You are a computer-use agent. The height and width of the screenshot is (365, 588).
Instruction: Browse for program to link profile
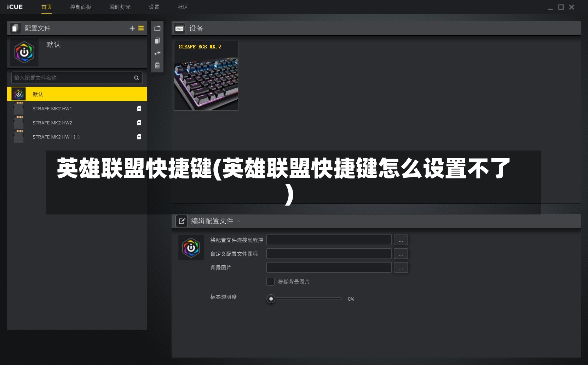pos(401,240)
